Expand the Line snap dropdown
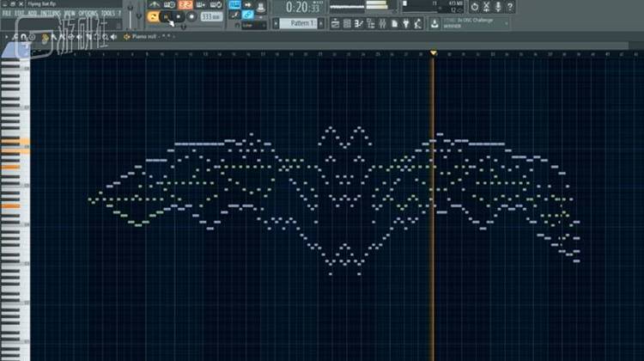The image size is (644, 361). point(254,25)
